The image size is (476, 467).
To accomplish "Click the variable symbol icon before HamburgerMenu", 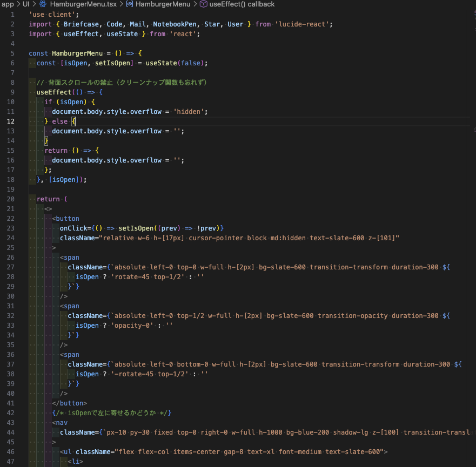I will click(x=130, y=4).
